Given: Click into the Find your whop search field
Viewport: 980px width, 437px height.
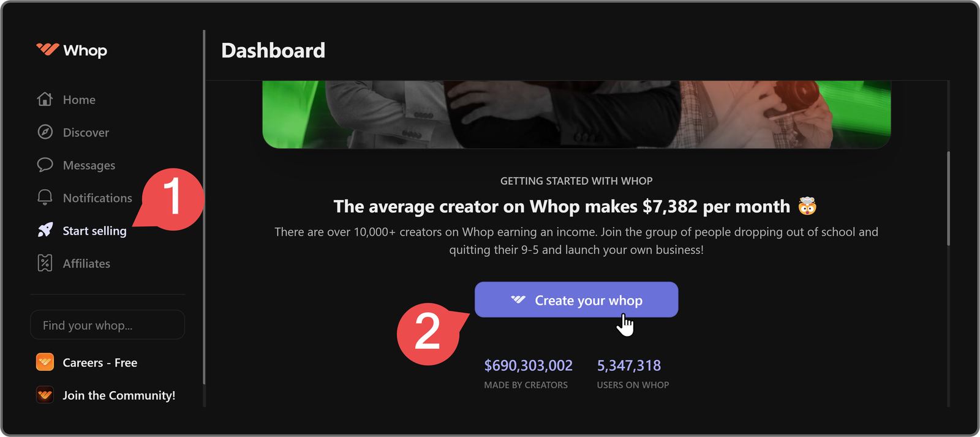Looking at the screenshot, I should pos(107,324).
